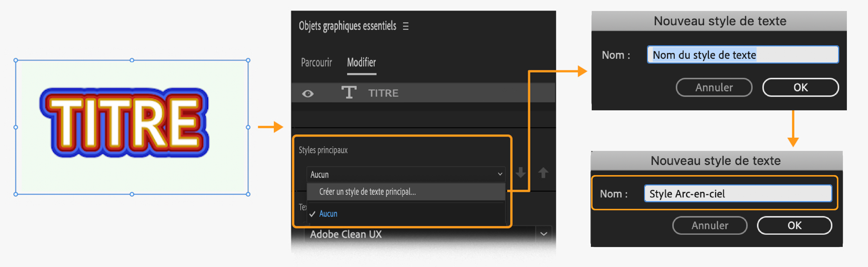Viewport: 868px width, 267px height.
Task: Select the rainbow TITRE text on the canvas
Action: coord(124,123)
